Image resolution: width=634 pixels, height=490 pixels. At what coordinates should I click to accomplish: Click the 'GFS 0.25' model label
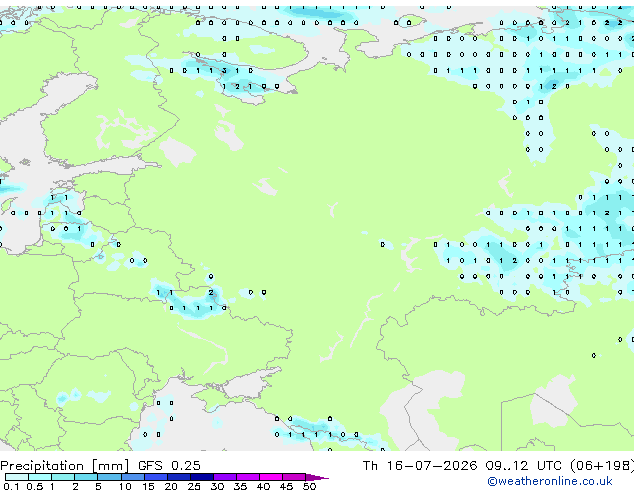169,466
